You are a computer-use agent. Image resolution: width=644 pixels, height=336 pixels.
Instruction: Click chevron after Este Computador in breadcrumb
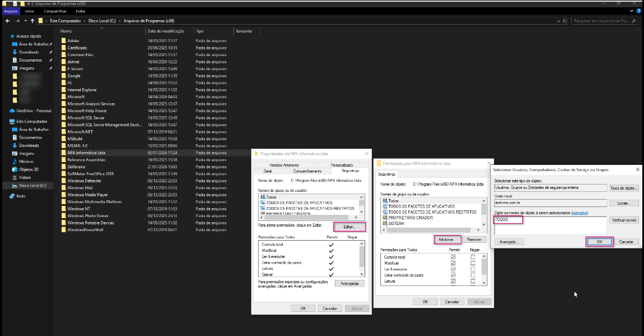[x=85, y=21]
